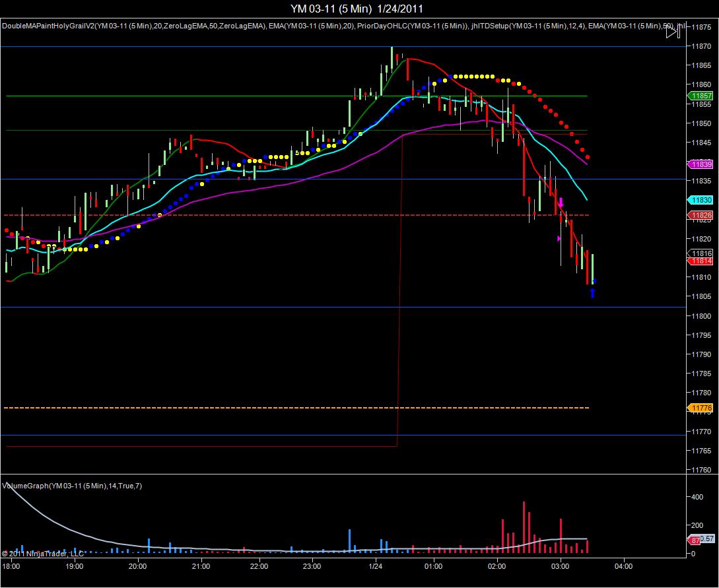Click the 11805 price axis label
Screen dimensions: 719x588
(701, 296)
